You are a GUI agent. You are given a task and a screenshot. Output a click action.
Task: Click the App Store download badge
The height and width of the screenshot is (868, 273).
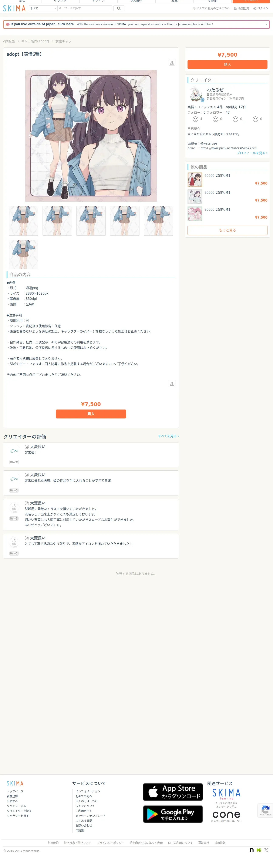click(173, 792)
